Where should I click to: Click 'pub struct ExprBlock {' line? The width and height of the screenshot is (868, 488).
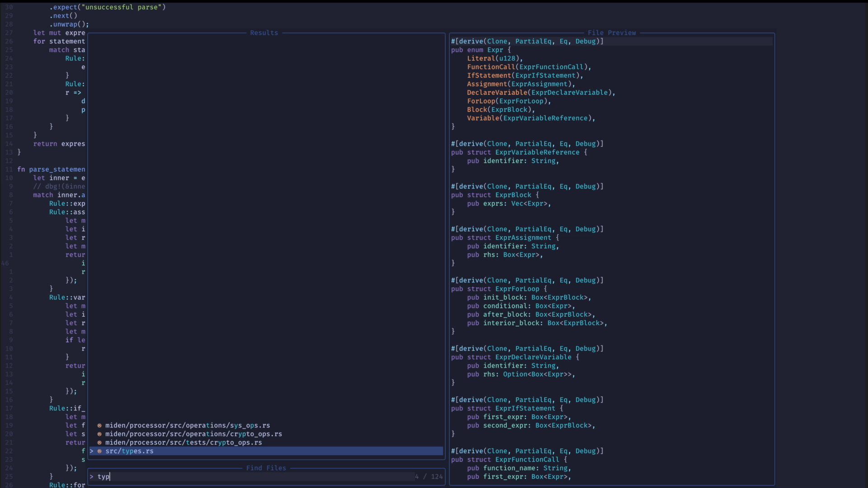(x=495, y=195)
